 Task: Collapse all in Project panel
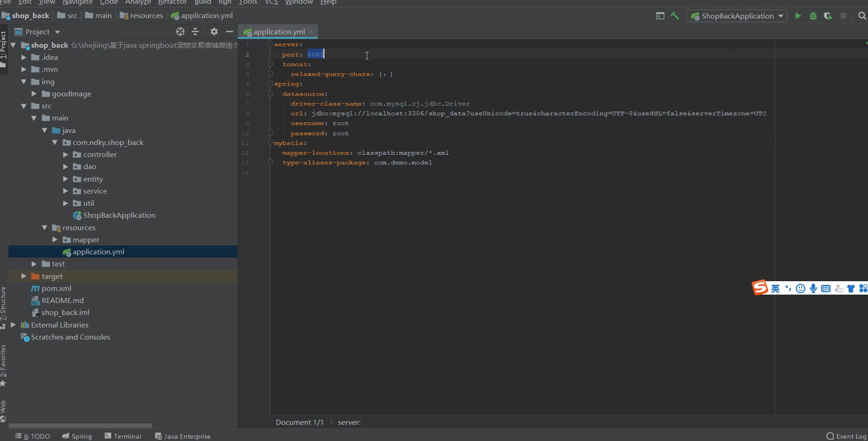[195, 31]
